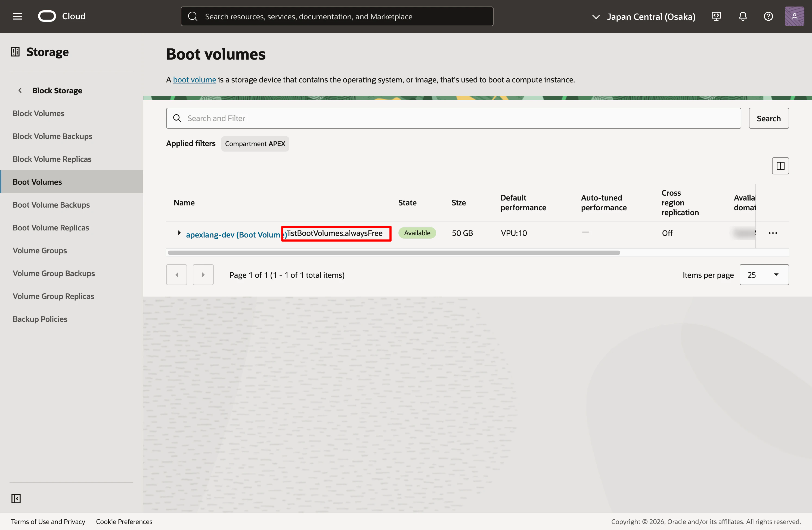Navigate to Block Volume Replicas
812x530 pixels.
tap(52, 159)
